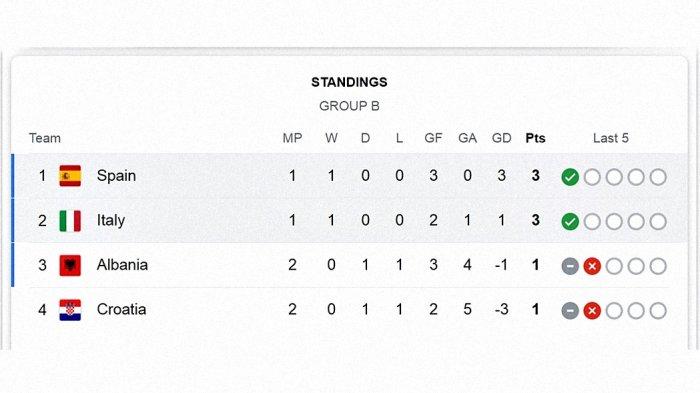Click Croatia's red loss X icon

pos(592,311)
